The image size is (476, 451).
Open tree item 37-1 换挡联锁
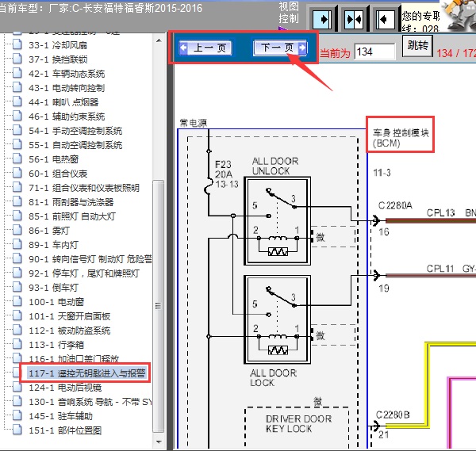[x=58, y=59]
